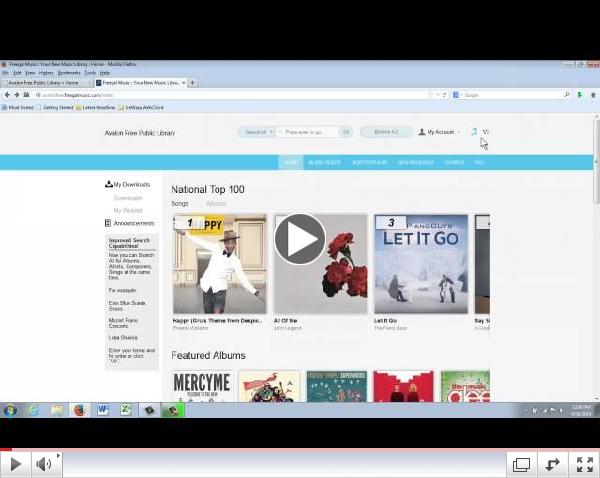
Task: Click the green highlighted taskbar application icon
Action: (173, 410)
